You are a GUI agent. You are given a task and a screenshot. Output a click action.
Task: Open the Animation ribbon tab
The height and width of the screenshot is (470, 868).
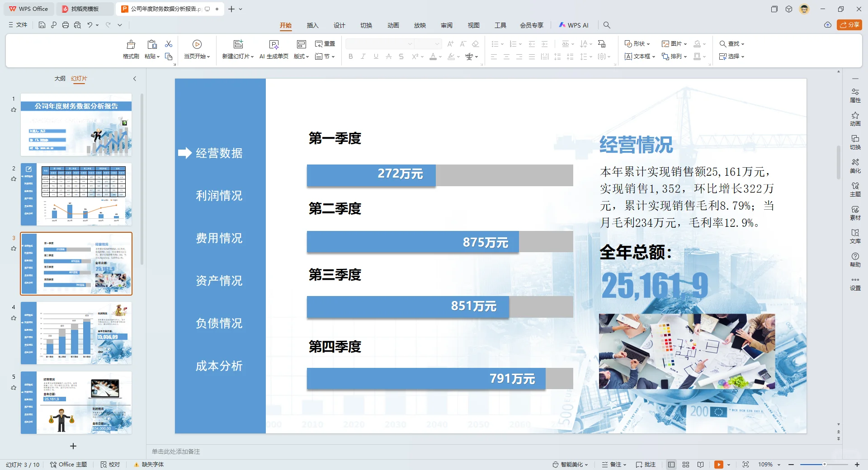pyautogui.click(x=393, y=25)
